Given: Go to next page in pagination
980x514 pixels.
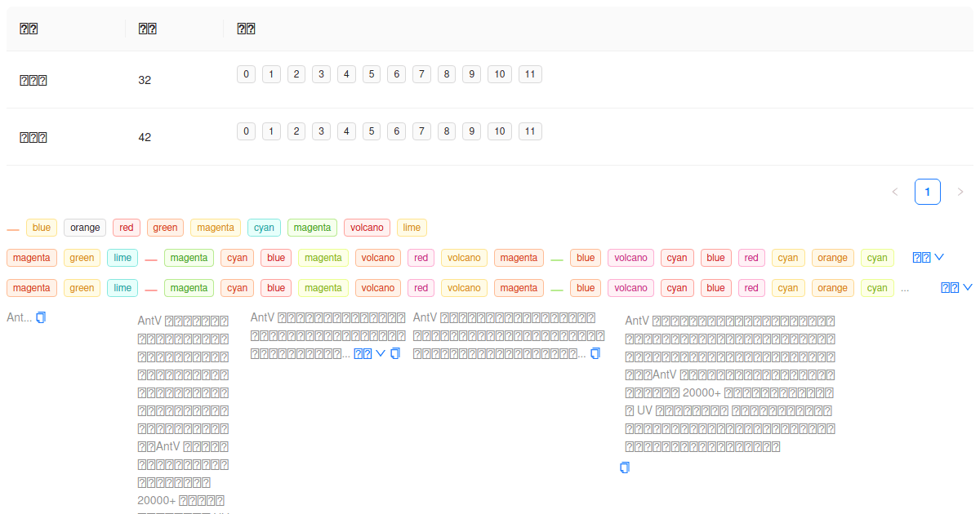Looking at the screenshot, I should [960, 192].
